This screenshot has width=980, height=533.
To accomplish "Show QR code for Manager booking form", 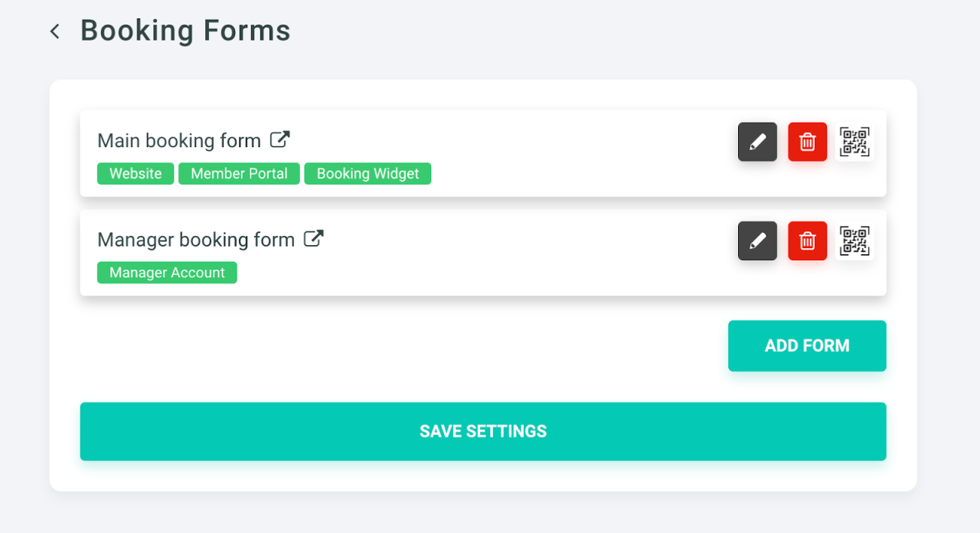I will [x=854, y=240].
